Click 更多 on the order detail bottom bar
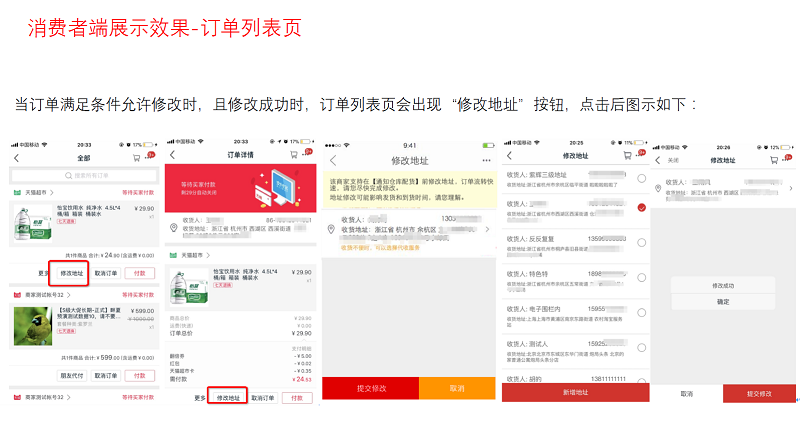 (201, 397)
